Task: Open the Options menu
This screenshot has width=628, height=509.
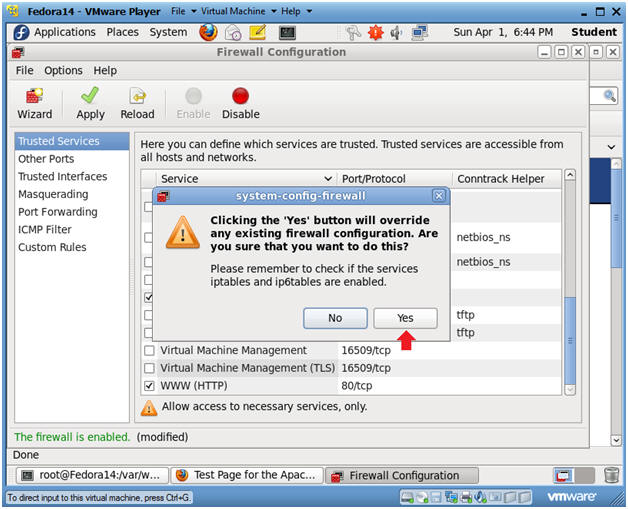Action: (x=63, y=70)
